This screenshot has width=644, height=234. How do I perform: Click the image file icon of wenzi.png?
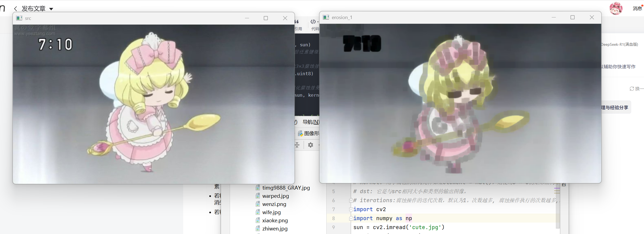[x=258, y=204]
